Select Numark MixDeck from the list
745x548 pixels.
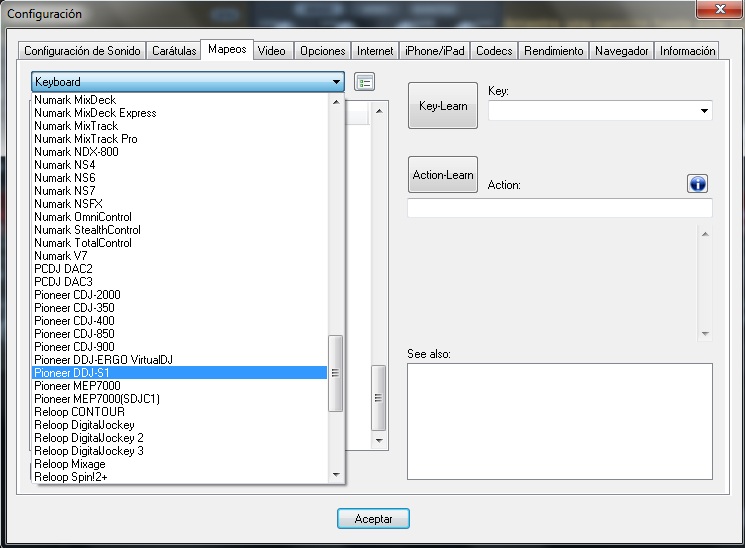click(180, 100)
